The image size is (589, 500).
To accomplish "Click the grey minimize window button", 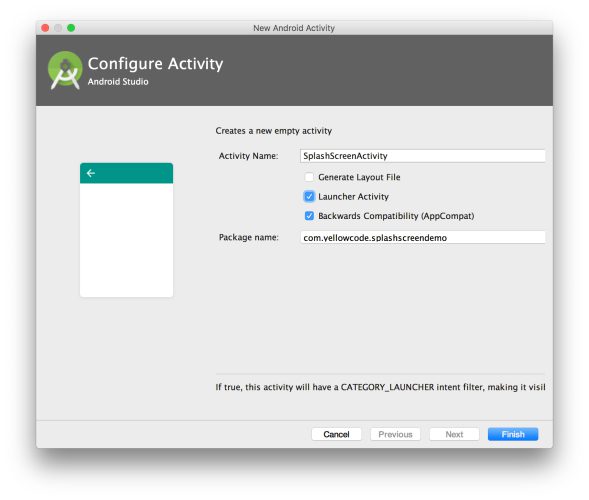I will [58, 28].
